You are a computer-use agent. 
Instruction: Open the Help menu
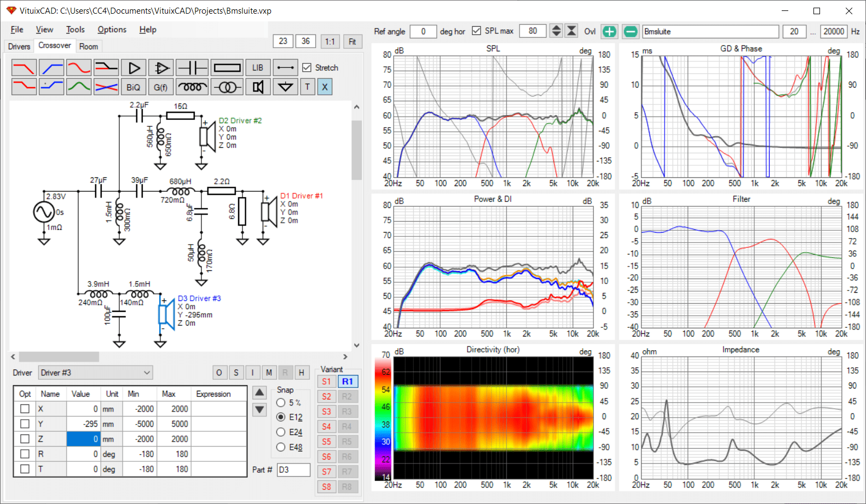pyautogui.click(x=148, y=30)
